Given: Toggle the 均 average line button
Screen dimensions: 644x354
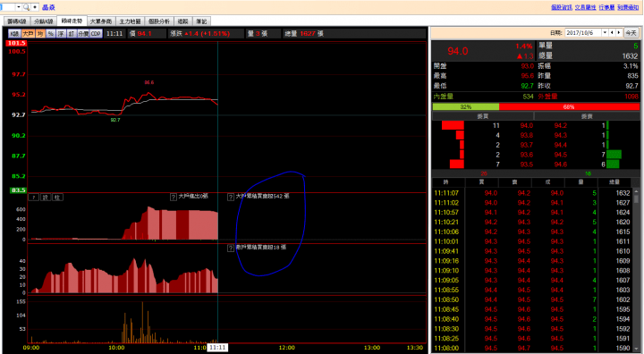Looking at the screenshot, I should click(x=40, y=34).
